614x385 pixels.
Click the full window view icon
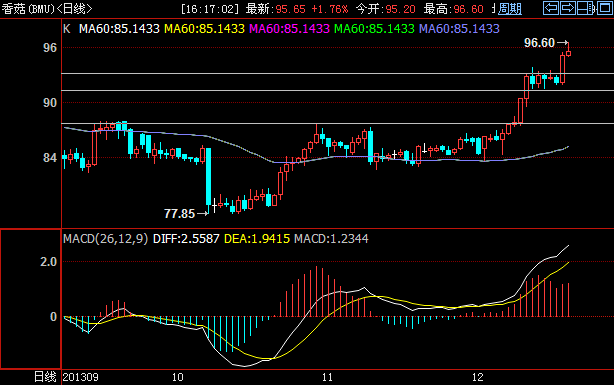point(605,8)
